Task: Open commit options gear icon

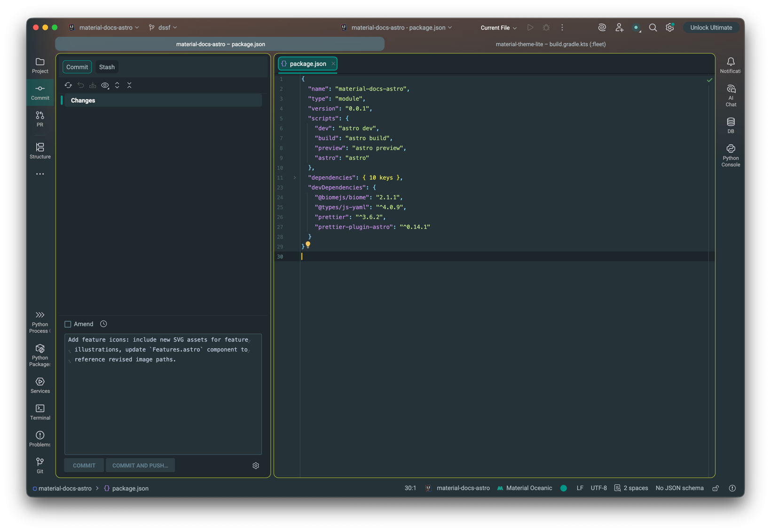Action: (256, 465)
